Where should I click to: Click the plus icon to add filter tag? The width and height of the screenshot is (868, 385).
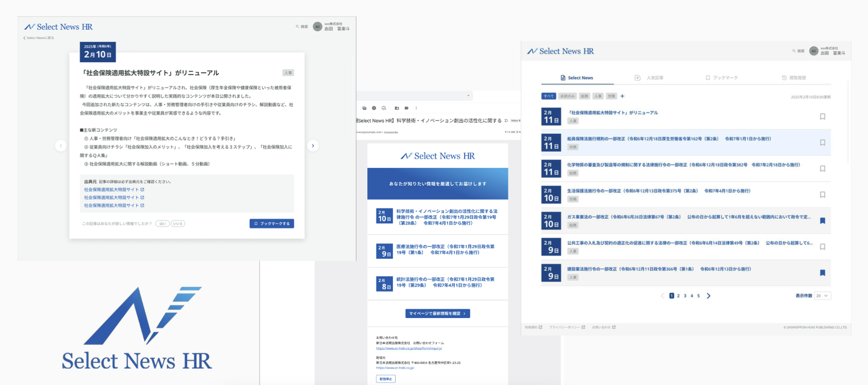pos(622,96)
